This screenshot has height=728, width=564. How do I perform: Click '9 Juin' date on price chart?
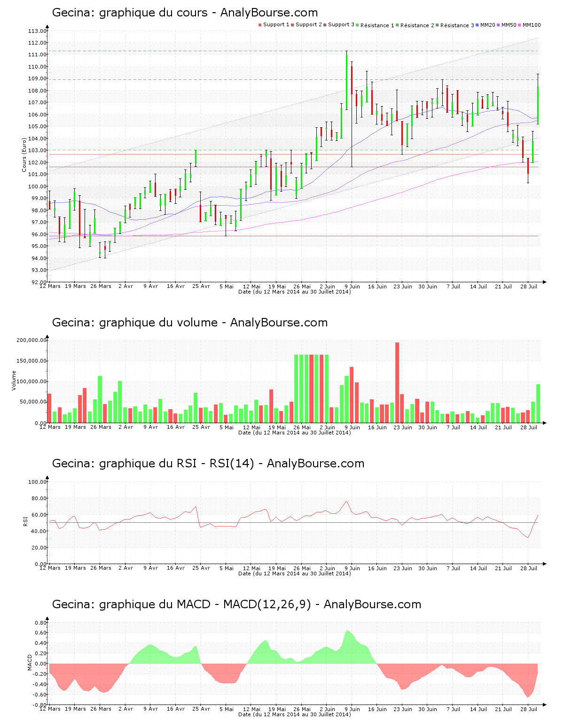pos(352,287)
